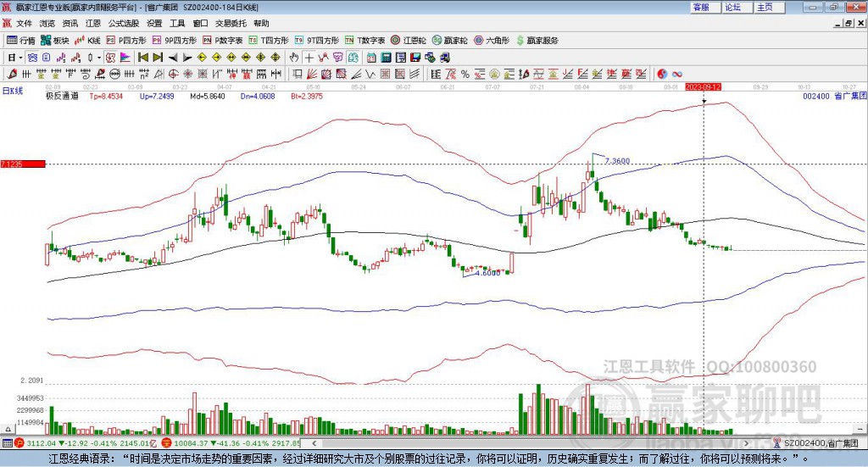Screen dimensions: 868x467
Task: Click the horizontal scrollbar right arrow
Action: point(746,443)
